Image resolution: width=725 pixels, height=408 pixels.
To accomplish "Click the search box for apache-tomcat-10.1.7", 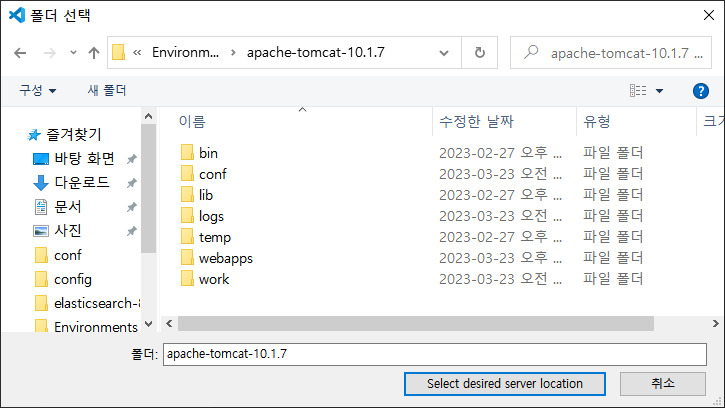I will 611,53.
